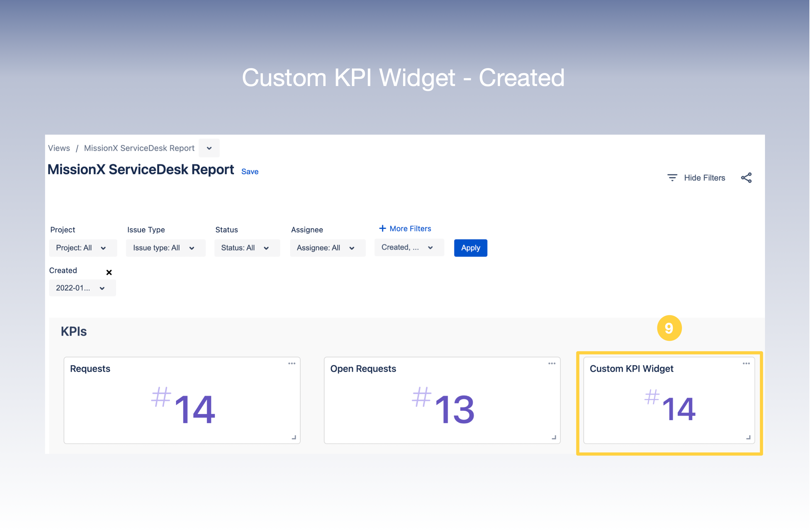Open the Project: All filter dropdown

pos(83,248)
